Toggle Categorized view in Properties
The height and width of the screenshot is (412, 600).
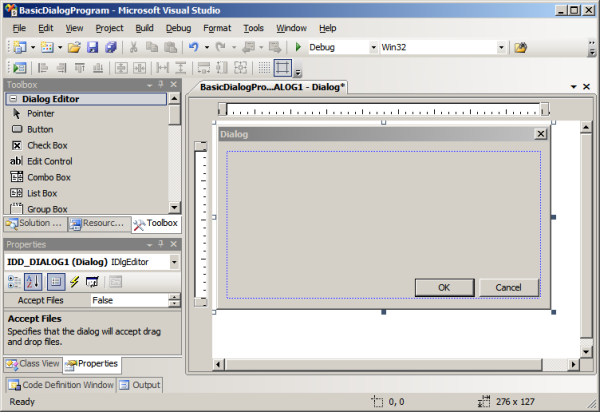click(15, 282)
